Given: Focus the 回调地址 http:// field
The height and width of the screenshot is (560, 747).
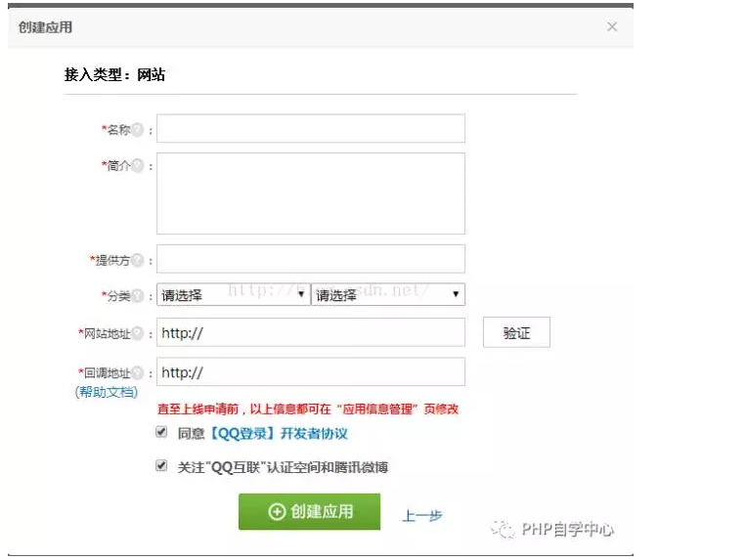Looking at the screenshot, I should pos(311,371).
